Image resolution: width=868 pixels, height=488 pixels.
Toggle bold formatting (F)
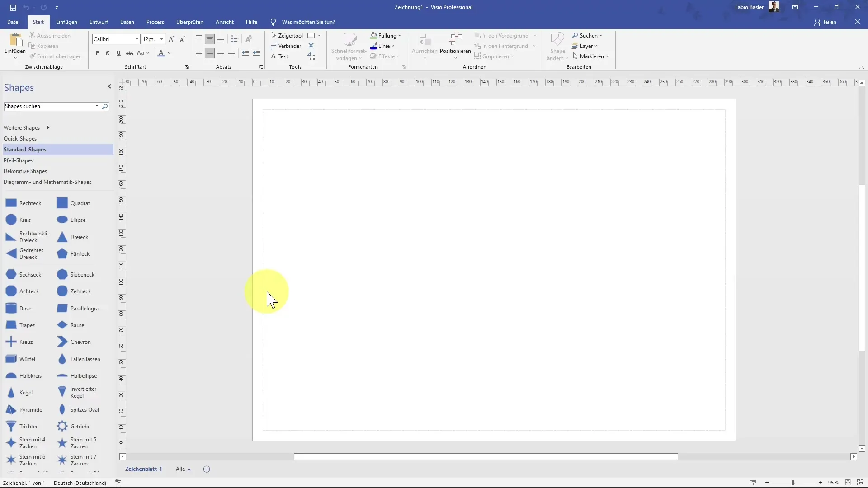[97, 53]
